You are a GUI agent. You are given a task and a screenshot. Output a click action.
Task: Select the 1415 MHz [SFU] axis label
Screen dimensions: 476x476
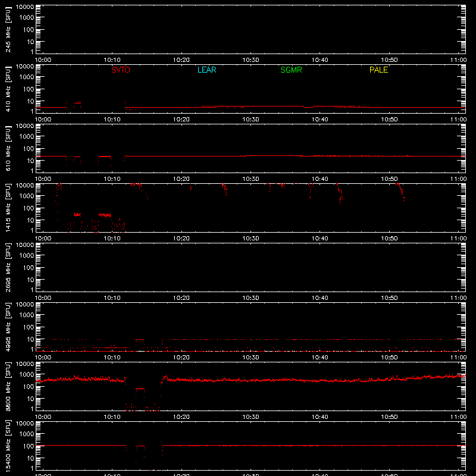tap(8, 208)
